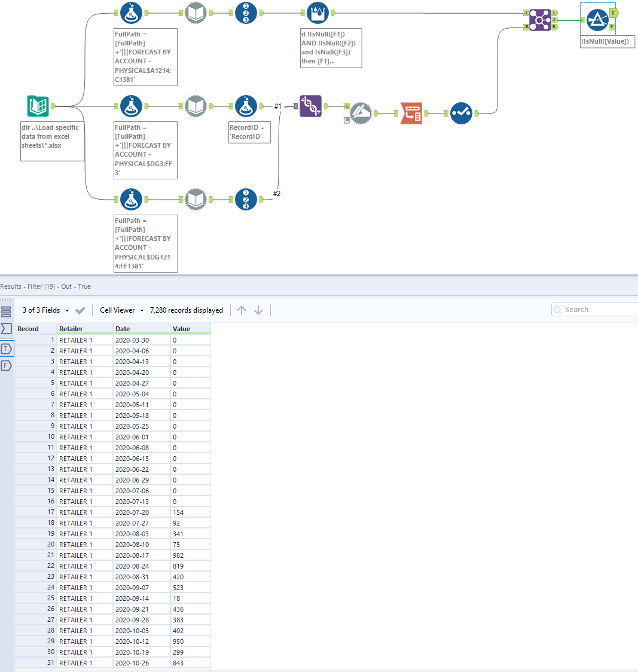Viewport: 638px width, 672px height.
Task: Open the orange Cross Tab tool
Action: (x=411, y=113)
